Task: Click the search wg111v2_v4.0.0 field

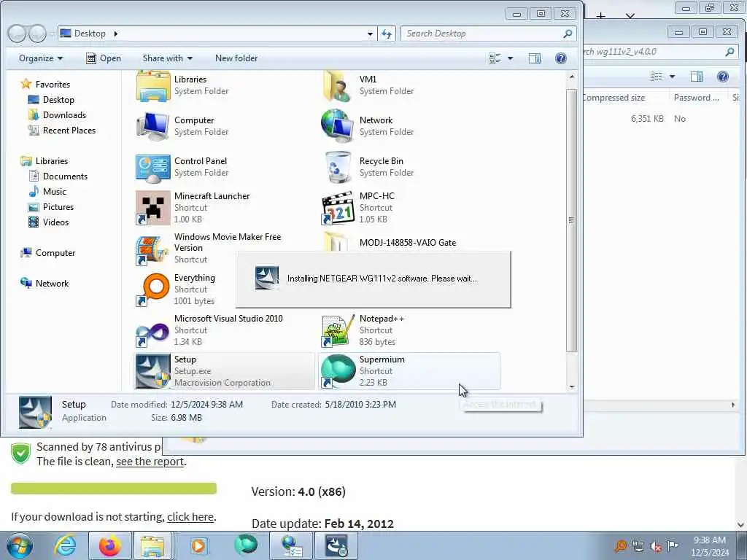Action: click(x=659, y=52)
